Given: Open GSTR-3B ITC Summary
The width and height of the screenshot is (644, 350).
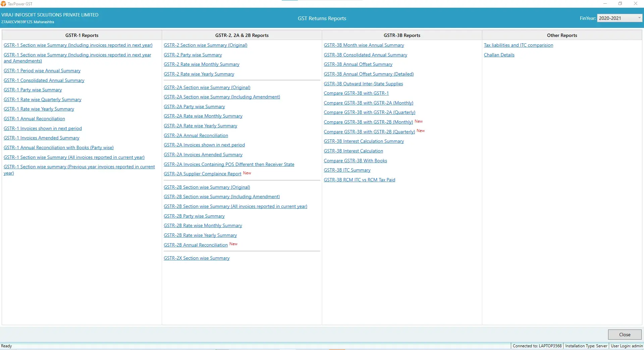Looking at the screenshot, I should coord(347,170).
